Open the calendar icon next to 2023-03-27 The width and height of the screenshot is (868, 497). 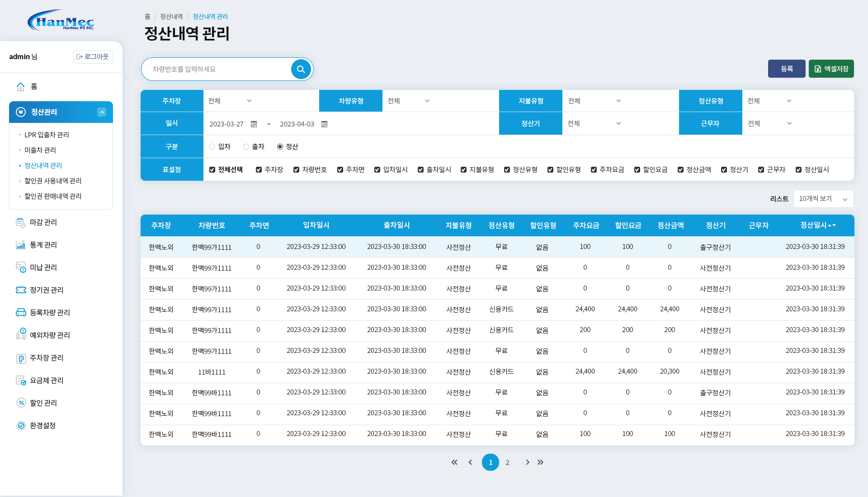[x=254, y=124]
